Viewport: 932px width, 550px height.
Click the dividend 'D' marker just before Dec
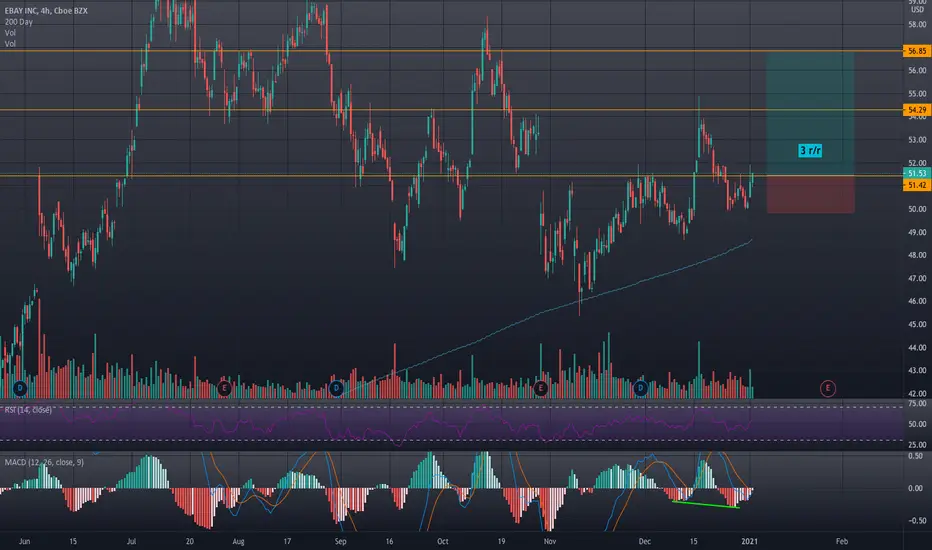(640, 388)
